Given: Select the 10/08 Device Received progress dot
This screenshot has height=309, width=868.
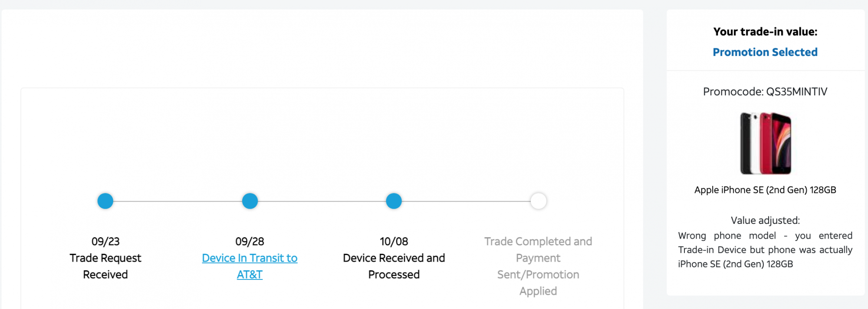Looking at the screenshot, I should coord(394,201).
